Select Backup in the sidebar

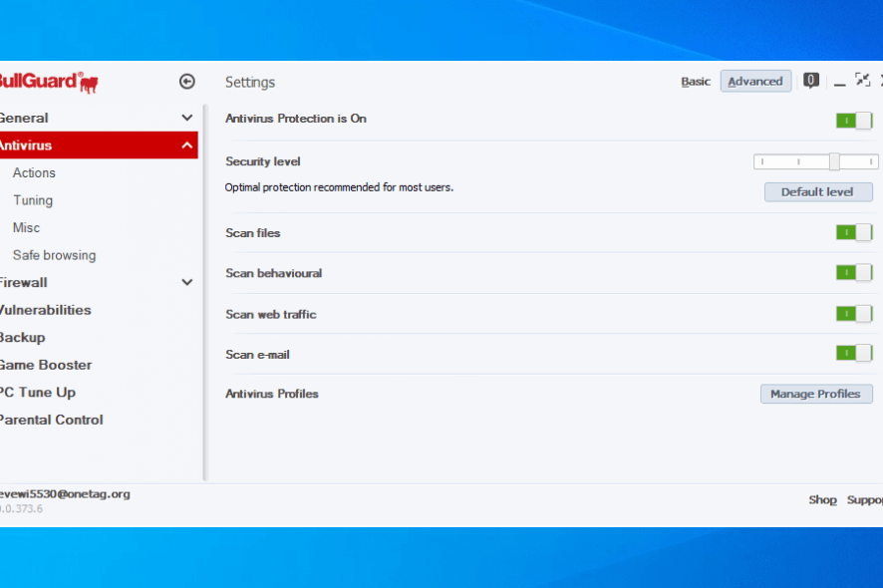[23, 338]
